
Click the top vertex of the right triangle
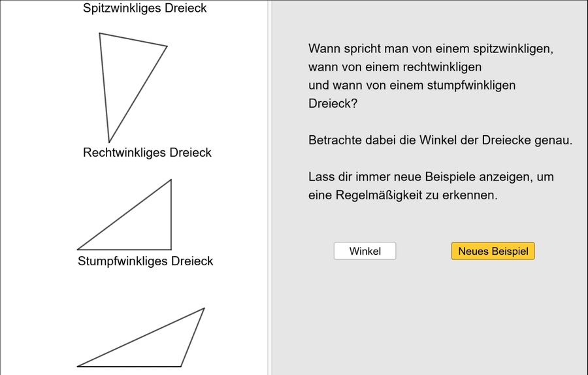coord(171,180)
